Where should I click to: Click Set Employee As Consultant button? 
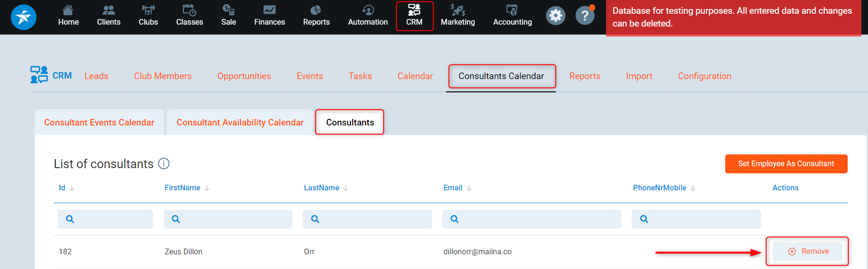(786, 164)
